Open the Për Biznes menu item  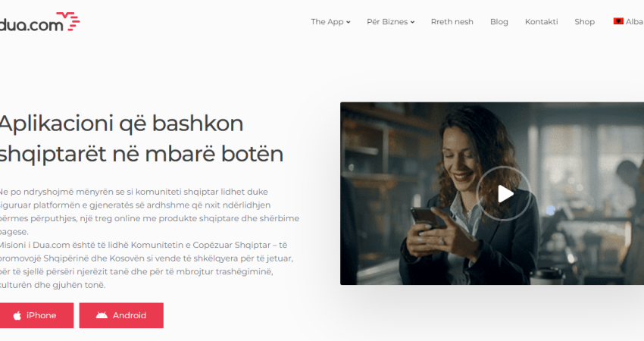(390, 22)
